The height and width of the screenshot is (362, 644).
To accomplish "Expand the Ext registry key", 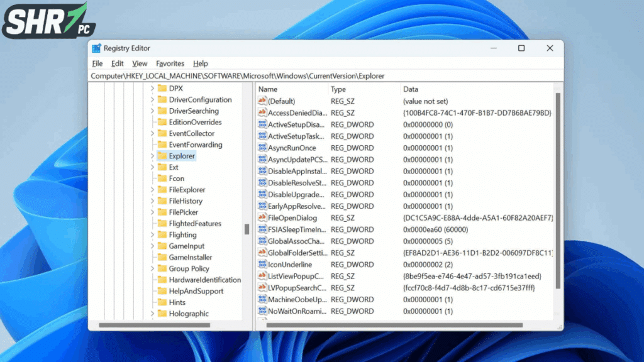I will tap(152, 167).
